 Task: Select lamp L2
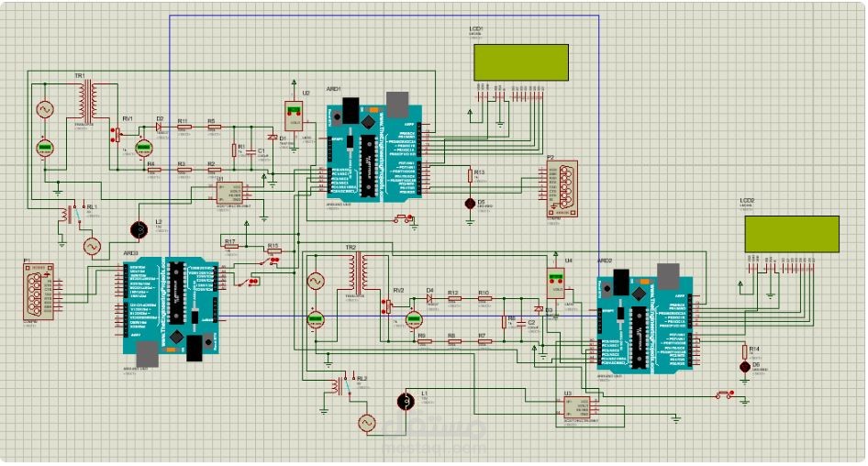tap(139, 229)
